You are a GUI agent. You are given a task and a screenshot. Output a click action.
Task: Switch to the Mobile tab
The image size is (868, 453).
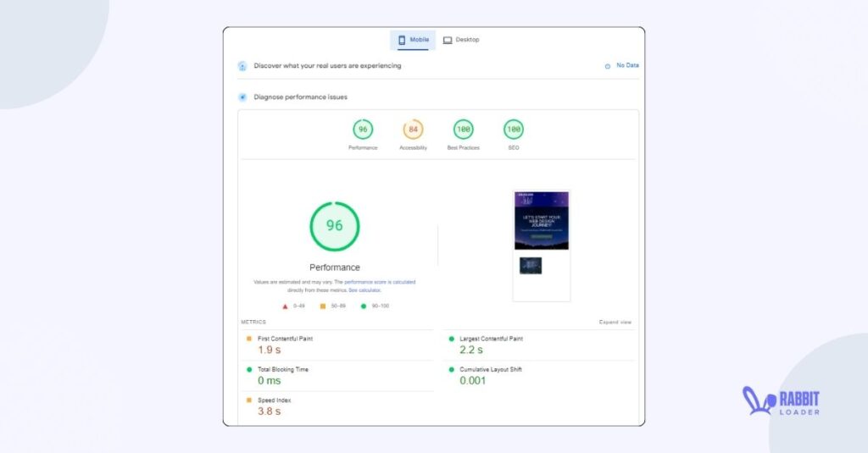[x=413, y=40]
